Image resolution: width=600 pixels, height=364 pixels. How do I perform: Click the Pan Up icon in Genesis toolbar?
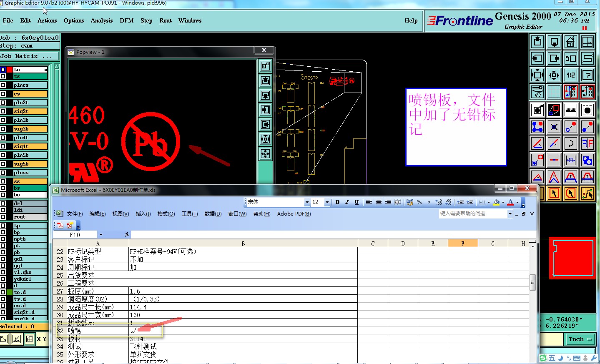pyautogui.click(x=537, y=42)
